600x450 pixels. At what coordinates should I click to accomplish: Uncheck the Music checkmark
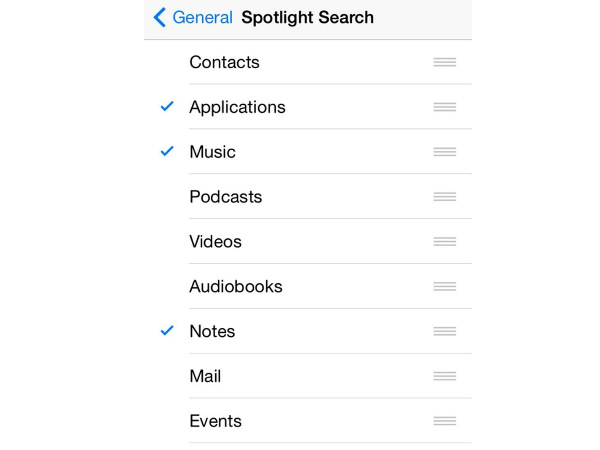pos(167,151)
